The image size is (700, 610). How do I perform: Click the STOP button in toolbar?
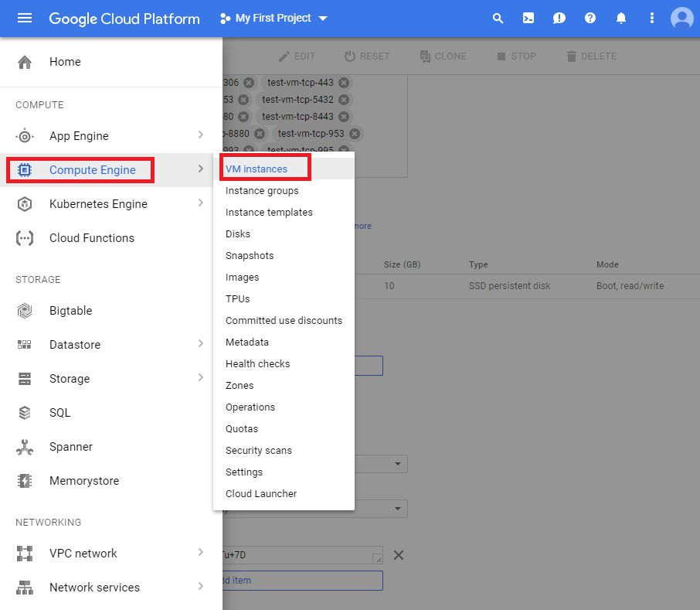point(516,56)
